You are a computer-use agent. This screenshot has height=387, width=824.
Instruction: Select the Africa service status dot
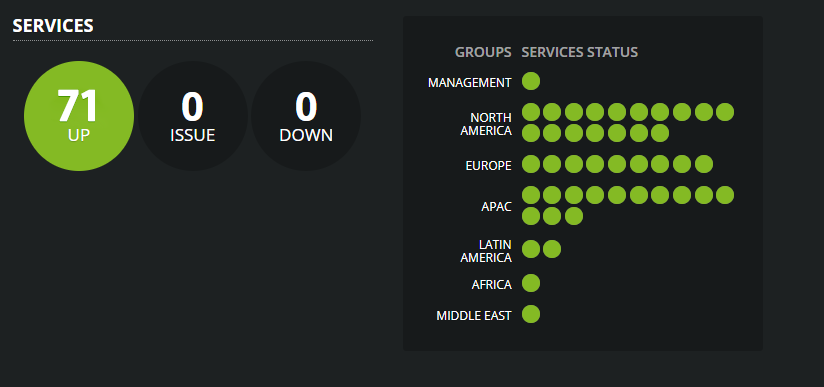click(531, 283)
